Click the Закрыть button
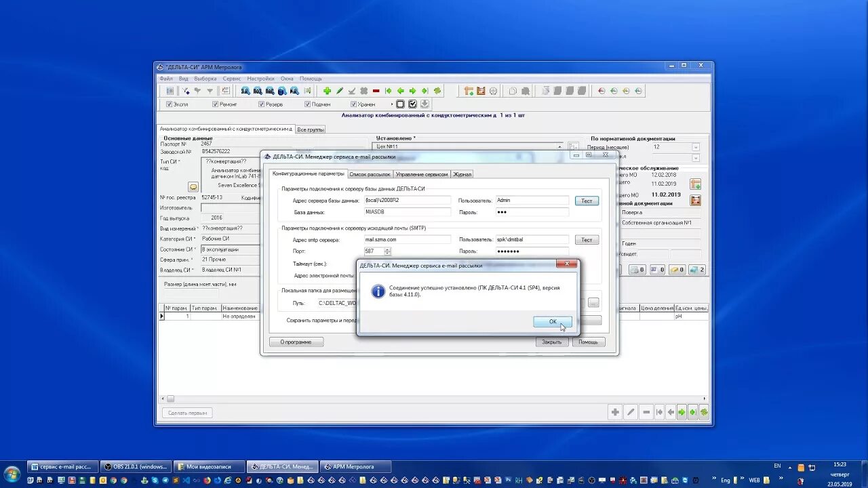Viewport: 868px width, 488px height. click(x=552, y=342)
